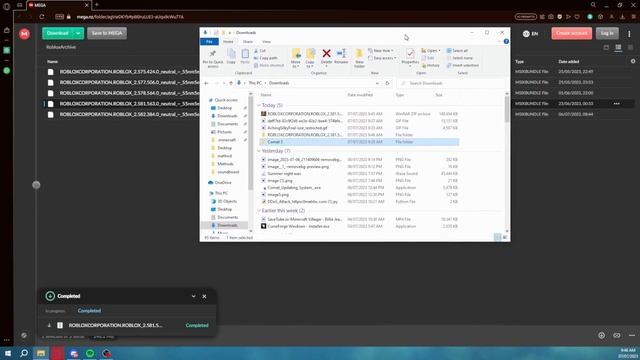This screenshot has height=360, width=640.
Task: Click the Paste icon in Explorer ribbon
Action: point(245,56)
